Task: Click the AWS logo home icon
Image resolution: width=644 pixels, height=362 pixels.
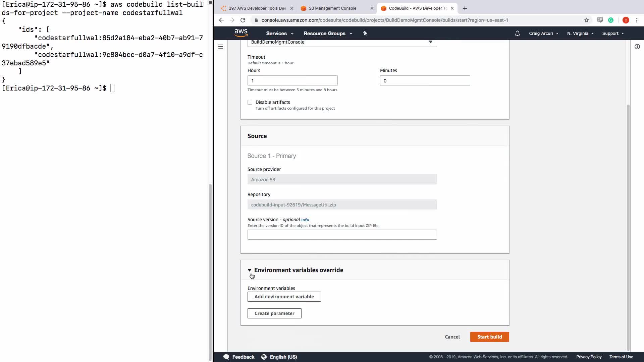Action: (x=241, y=33)
